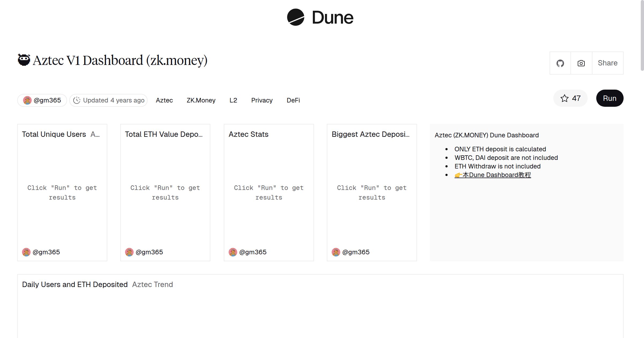Click the camera screenshot icon
This screenshot has width=644, height=338.
(581, 63)
